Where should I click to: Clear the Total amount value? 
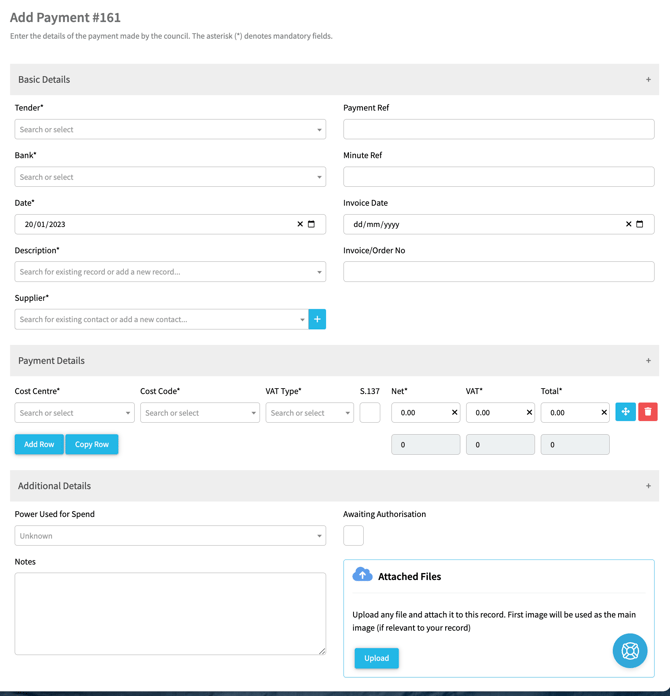604,412
